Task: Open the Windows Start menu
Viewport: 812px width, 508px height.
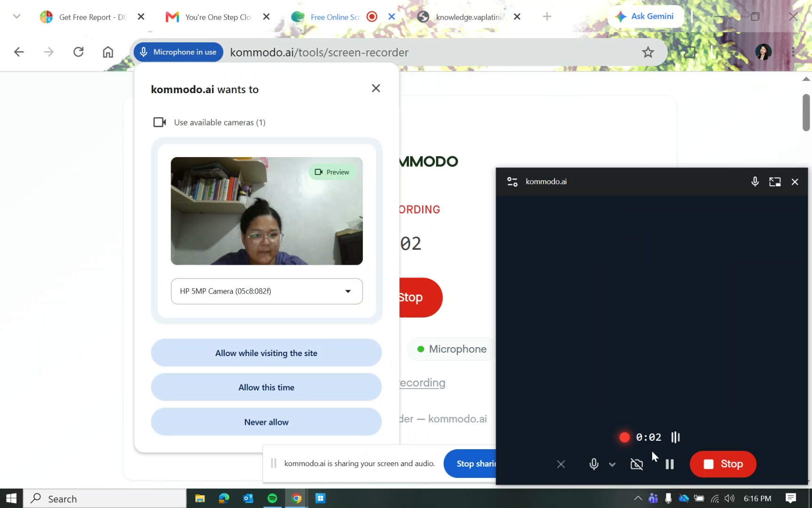Action: click(11, 498)
